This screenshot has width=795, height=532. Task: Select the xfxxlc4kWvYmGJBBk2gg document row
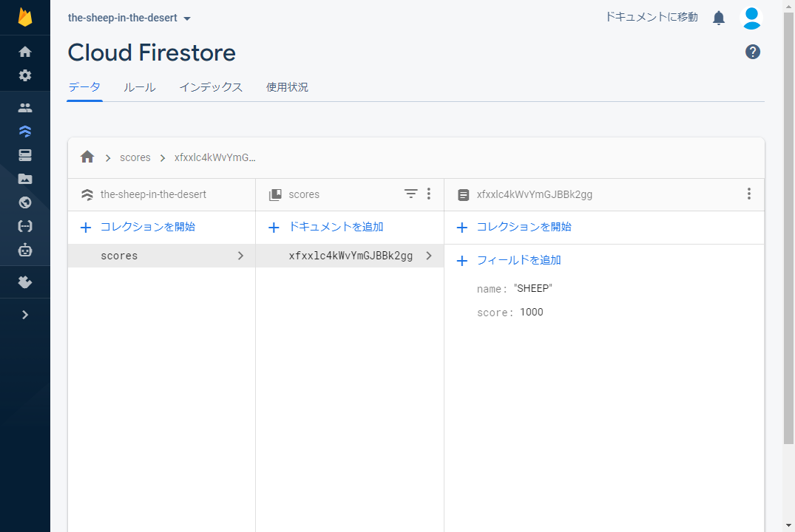pyautogui.click(x=350, y=256)
